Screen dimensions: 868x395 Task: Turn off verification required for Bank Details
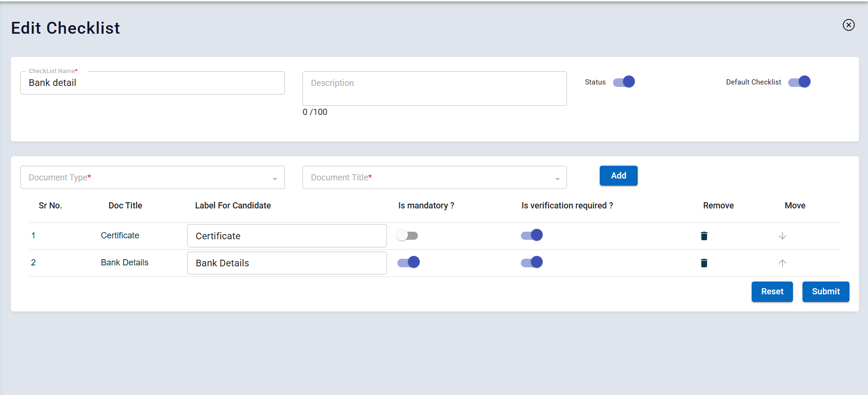point(532,263)
